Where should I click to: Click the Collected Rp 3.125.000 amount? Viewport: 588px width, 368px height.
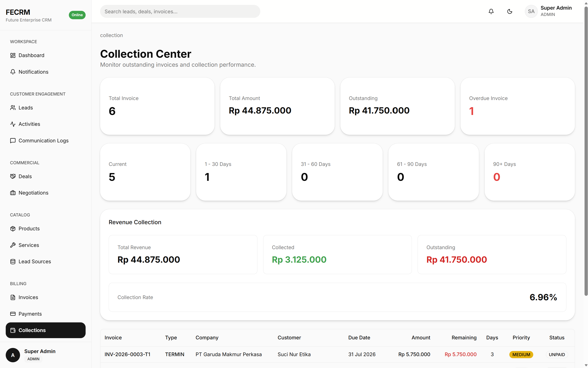(x=299, y=259)
